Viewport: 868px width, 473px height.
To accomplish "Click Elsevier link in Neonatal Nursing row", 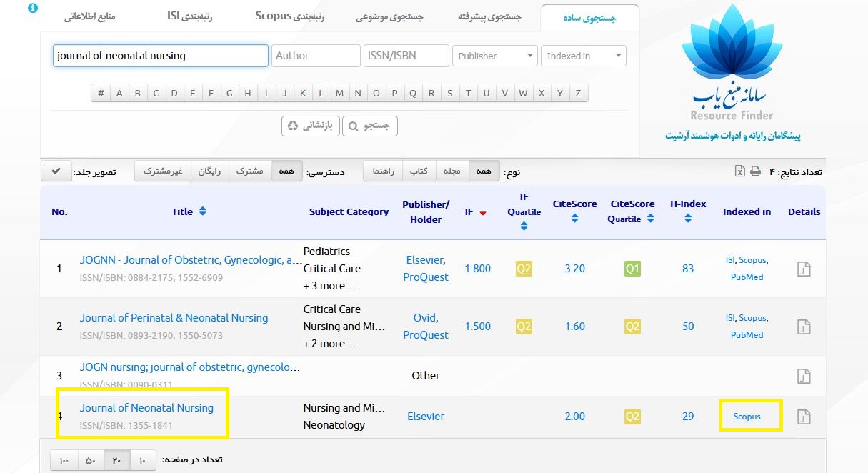I will (426, 417).
